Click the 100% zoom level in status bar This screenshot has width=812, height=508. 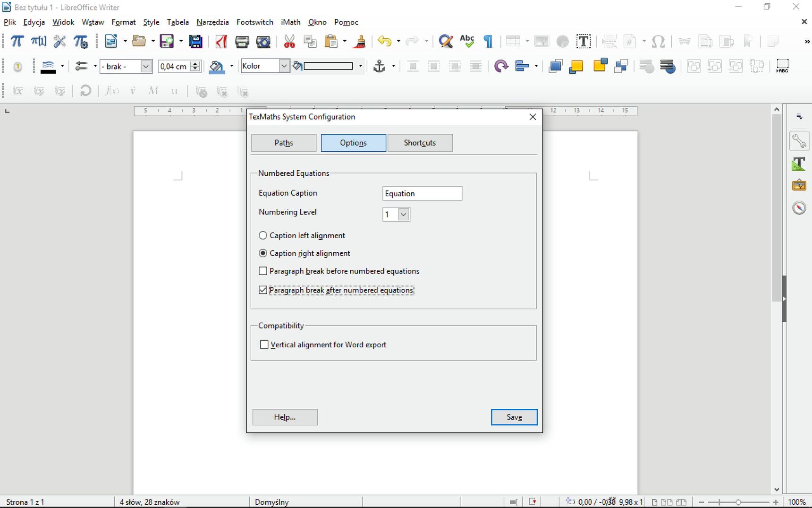click(x=797, y=502)
